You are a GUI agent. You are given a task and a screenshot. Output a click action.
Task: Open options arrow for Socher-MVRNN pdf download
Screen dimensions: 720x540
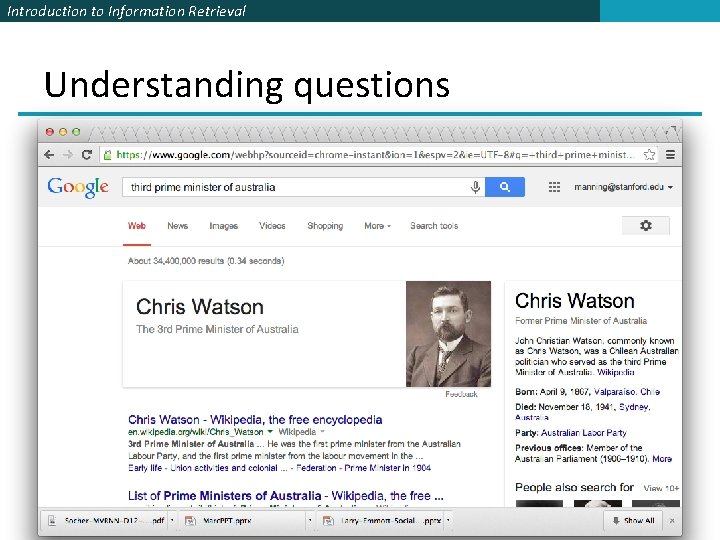tap(172, 520)
